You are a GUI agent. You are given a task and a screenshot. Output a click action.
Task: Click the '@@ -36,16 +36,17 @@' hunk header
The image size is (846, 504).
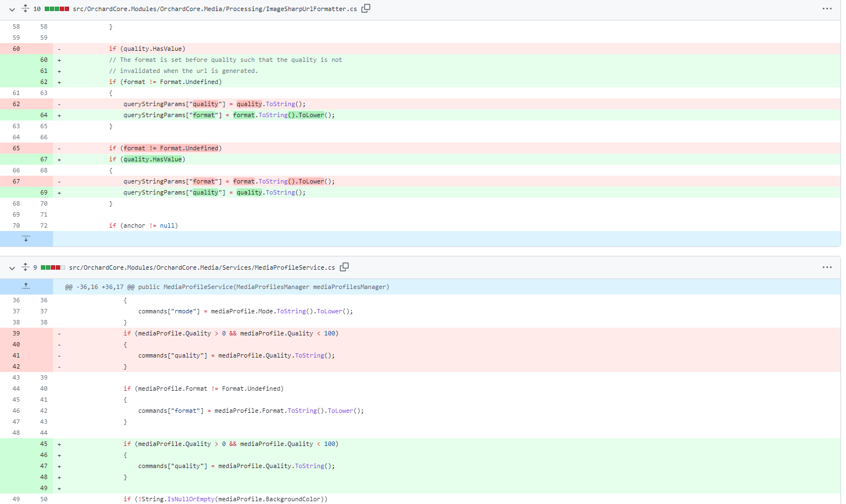click(x=227, y=287)
